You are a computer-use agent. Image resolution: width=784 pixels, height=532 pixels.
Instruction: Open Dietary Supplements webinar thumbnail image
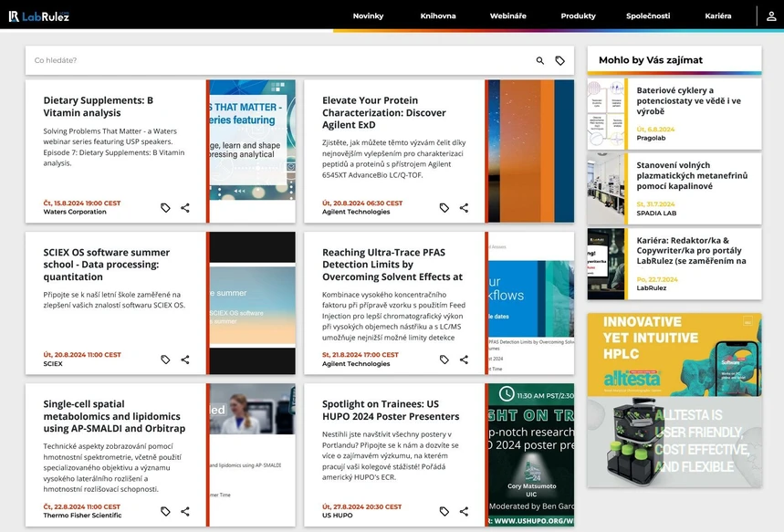tap(253, 151)
